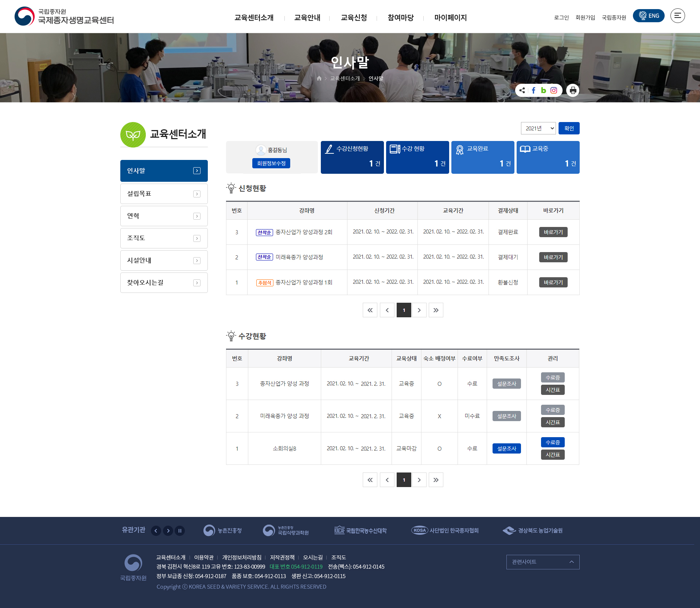
Task: Click the share icon in banner
Action: [522, 90]
